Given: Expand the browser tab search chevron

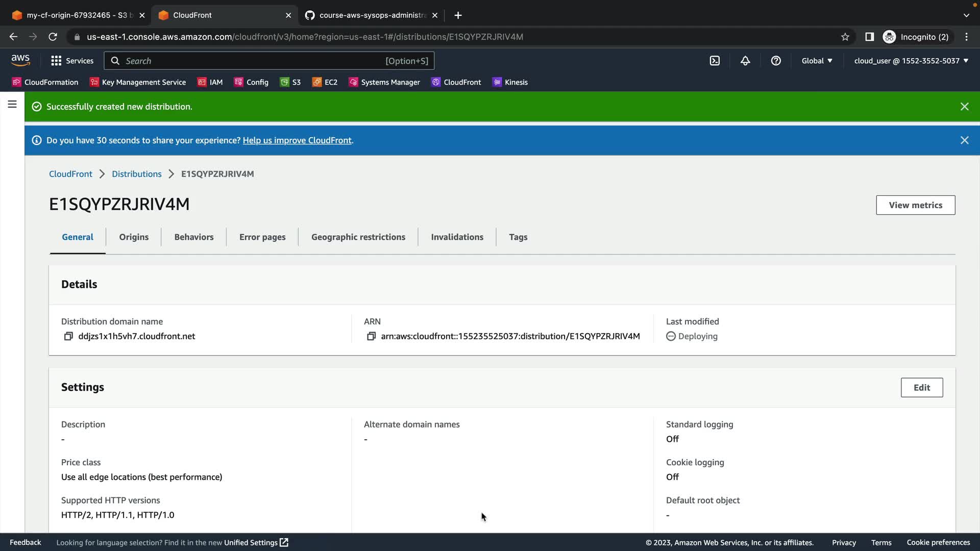Looking at the screenshot, I should (x=966, y=15).
